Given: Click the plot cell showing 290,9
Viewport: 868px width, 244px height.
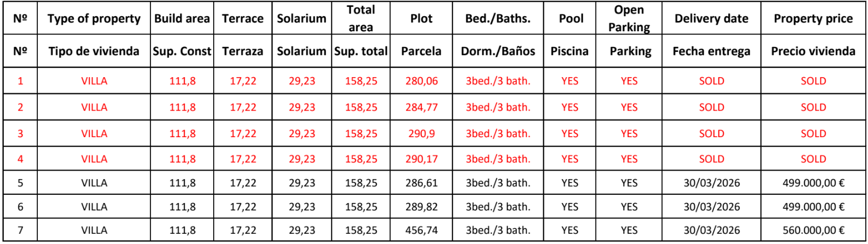Looking at the screenshot, I should [x=421, y=133].
